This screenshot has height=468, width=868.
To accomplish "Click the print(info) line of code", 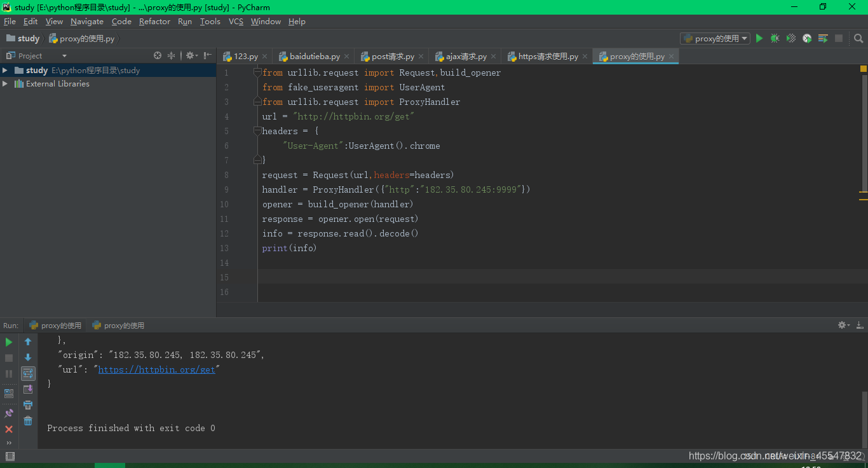I will [289, 248].
